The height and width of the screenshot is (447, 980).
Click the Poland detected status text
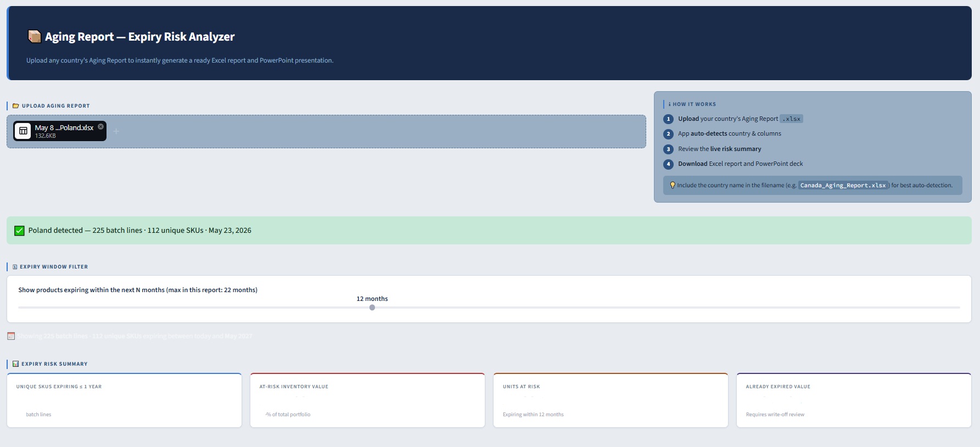[x=139, y=231]
